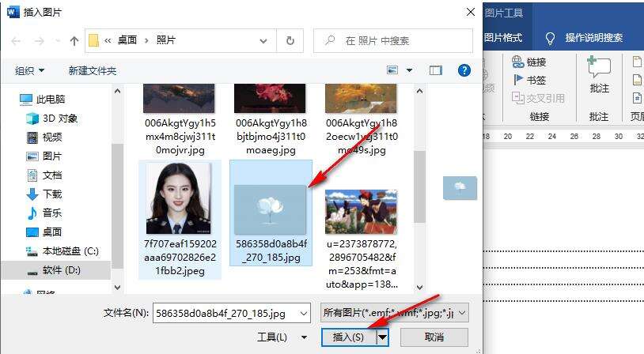Select the blue cloud tree image thumbnail

[270, 209]
